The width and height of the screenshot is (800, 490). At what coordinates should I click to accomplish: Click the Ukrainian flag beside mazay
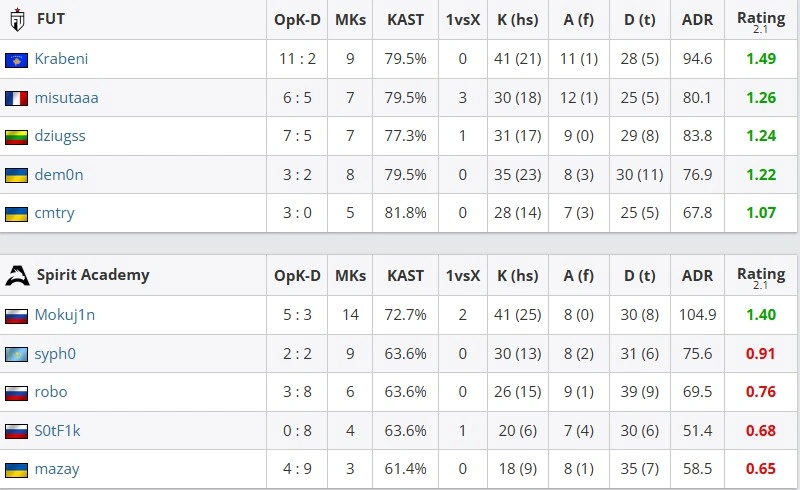(x=16, y=470)
